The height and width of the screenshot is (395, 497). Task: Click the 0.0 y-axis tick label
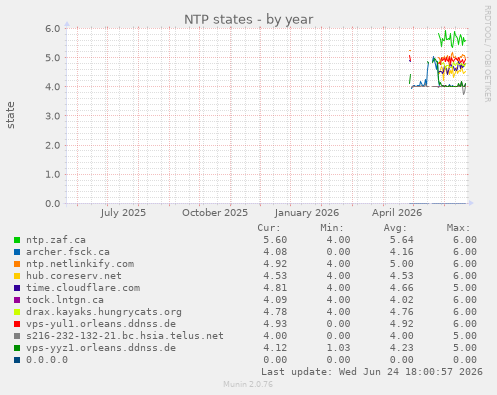pos(53,204)
